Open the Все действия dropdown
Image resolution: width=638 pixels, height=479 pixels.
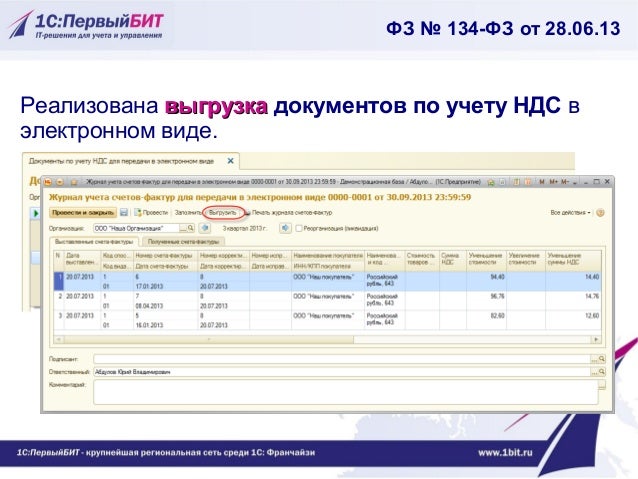570,212
